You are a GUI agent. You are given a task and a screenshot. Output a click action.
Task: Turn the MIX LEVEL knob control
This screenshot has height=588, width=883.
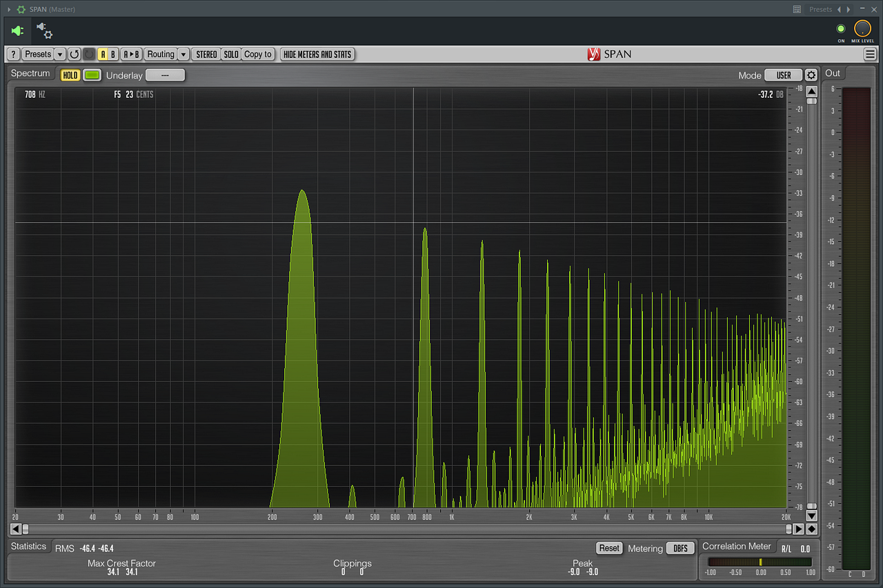863,29
